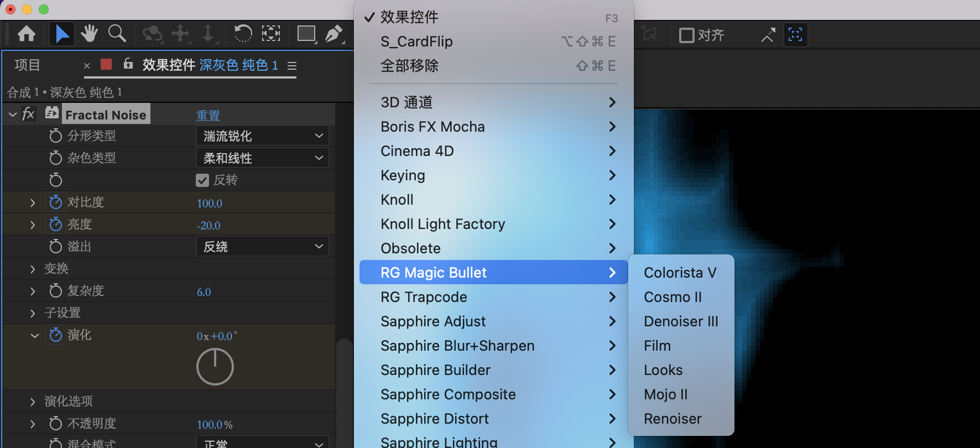
Task: Select the Rectangle shape tool
Action: pyautogui.click(x=306, y=34)
